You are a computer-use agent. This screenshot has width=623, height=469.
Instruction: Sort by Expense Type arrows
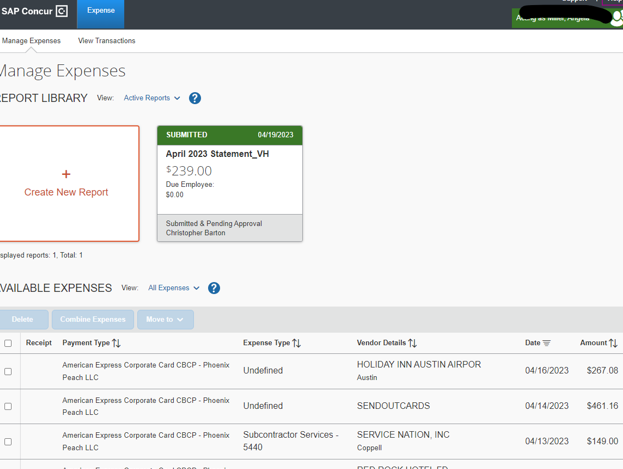(296, 343)
